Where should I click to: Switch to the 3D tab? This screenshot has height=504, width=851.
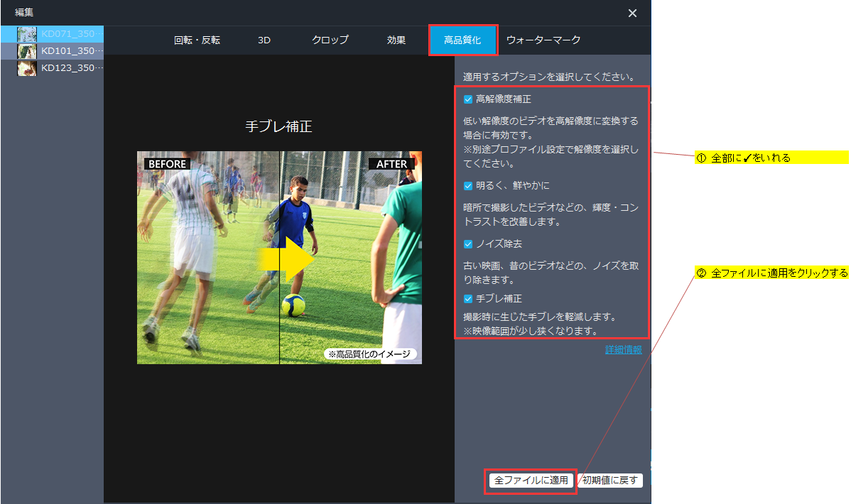coord(264,40)
